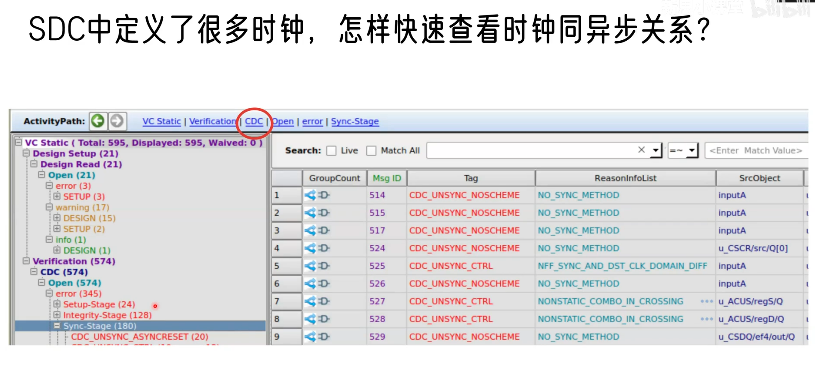Open the gate schematic icon for Msg ID 524
The image size is (815, 369).
324,248
